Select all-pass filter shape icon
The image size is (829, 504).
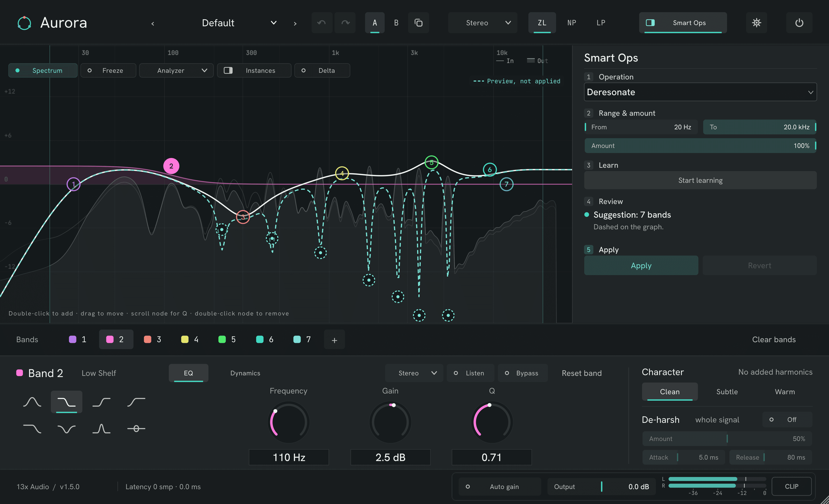pyautogui.click(x=136, y=429)
